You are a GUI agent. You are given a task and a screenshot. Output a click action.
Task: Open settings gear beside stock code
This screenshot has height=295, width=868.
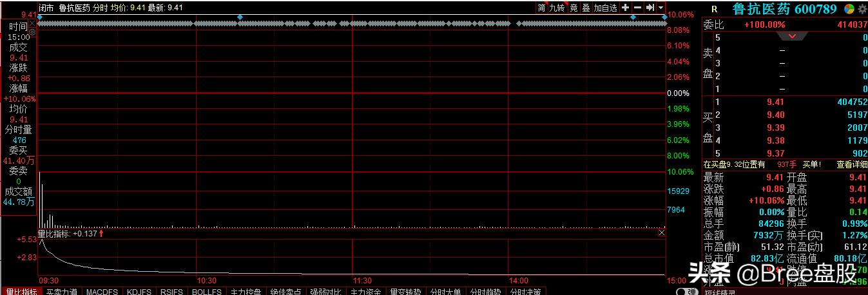pos(862,8)
